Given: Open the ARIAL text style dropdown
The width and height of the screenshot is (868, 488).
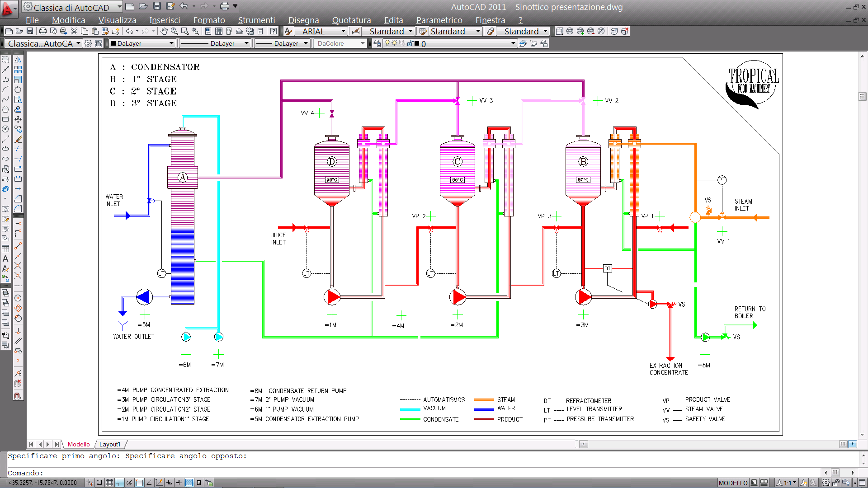Looking at the screenshot, I should pos(321,31).
